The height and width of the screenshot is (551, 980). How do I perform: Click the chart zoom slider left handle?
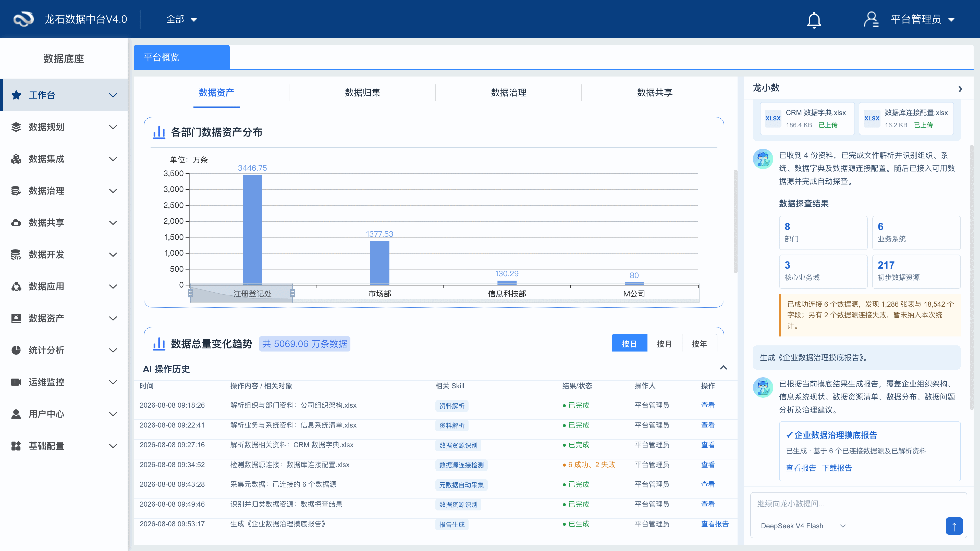pyautogui.click(x=191, y=293)
